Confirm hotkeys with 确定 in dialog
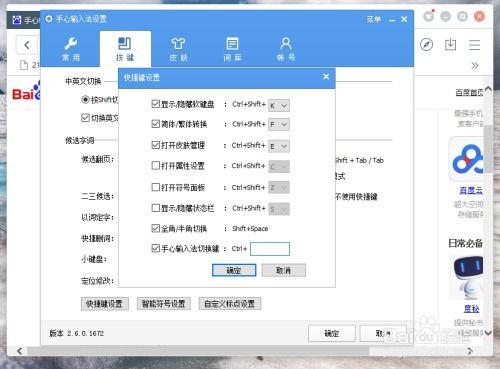The height and width of the screenshot is (369, 500). point(234,270)
